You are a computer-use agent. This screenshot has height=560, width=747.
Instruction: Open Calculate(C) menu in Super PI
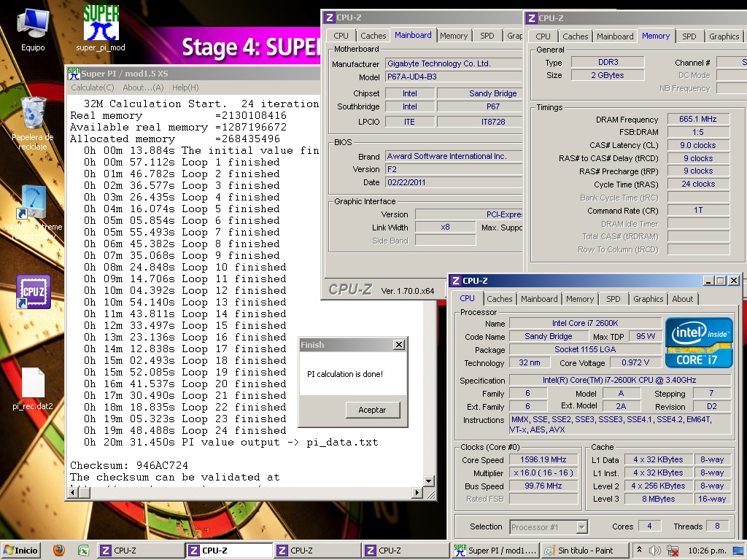(93, 87)
